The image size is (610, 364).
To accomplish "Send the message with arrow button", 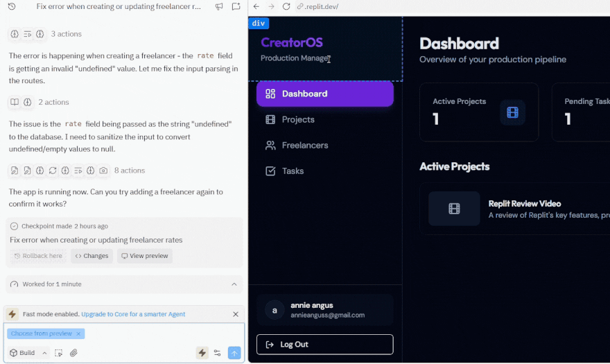I will click(x=234, y=353).
